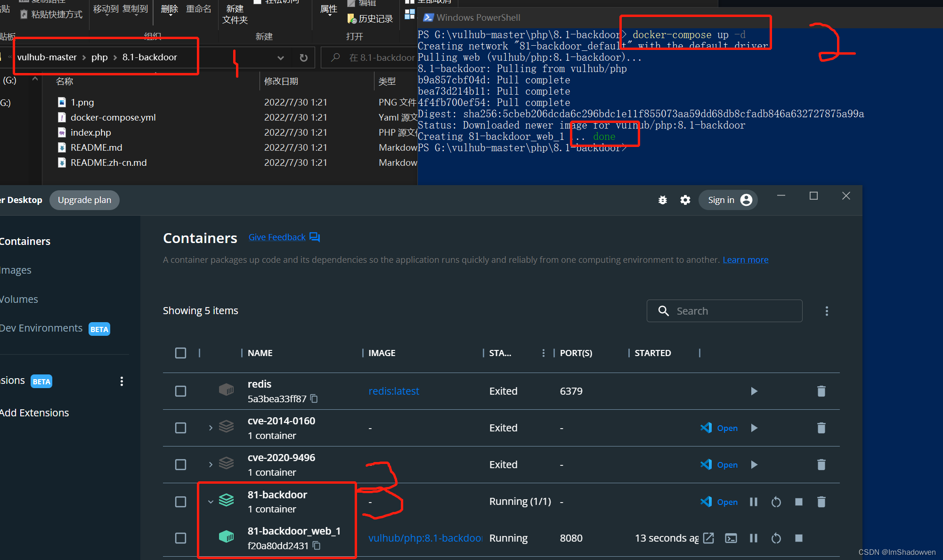Toggle checkbox for 81-backdoor container row
This screenshot has width=943, height=560.
click(x=179, y=501)
